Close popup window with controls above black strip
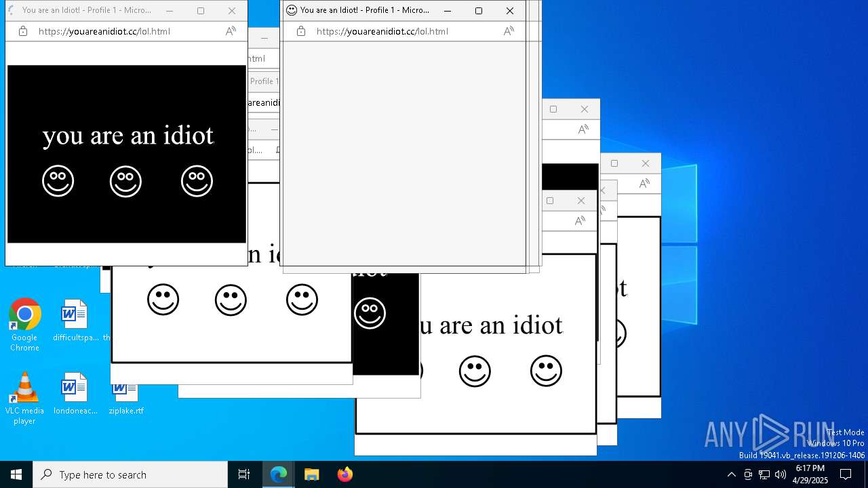 click(x=585, y=109)
